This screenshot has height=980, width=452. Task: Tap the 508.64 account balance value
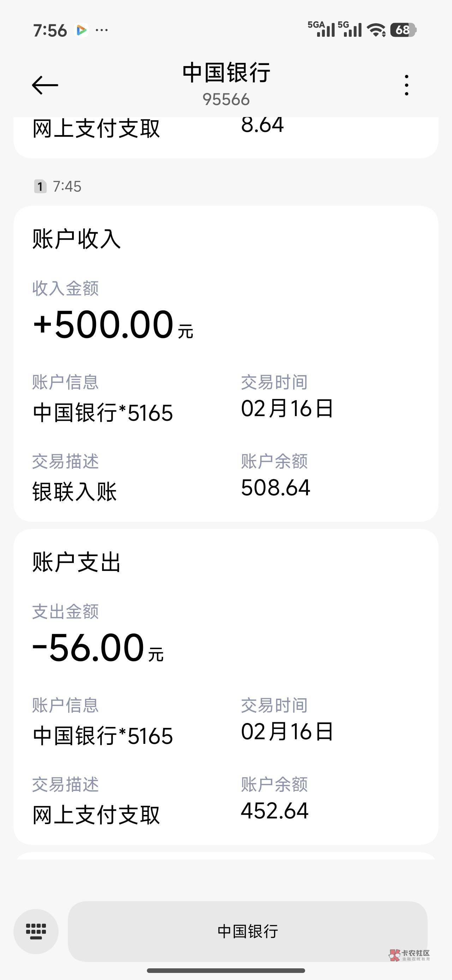click(275, 488)
